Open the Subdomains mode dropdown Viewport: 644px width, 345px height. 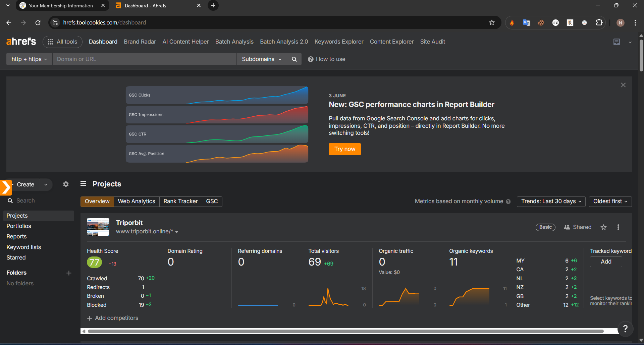pos(262,59)
